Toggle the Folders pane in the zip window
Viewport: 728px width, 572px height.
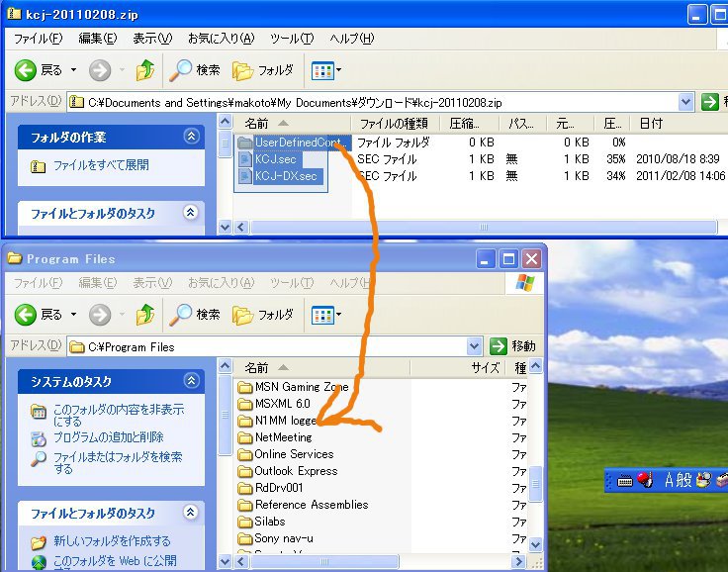click(x=263, y=70)
